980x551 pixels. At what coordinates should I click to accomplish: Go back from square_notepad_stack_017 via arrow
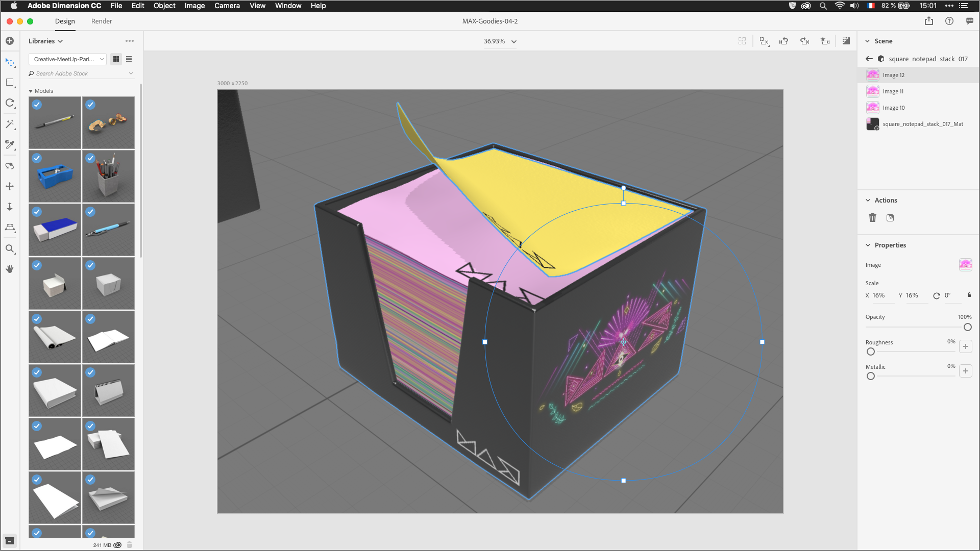click(x=869, y=59)
